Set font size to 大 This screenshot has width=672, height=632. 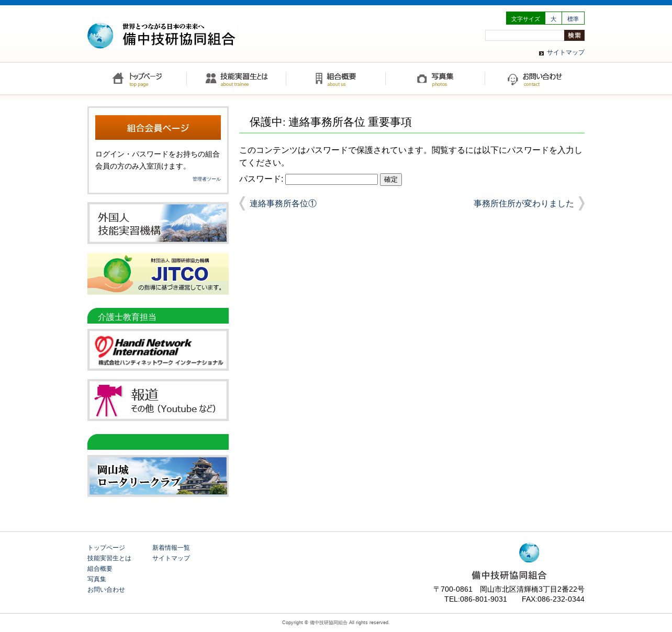coord(553,18)
